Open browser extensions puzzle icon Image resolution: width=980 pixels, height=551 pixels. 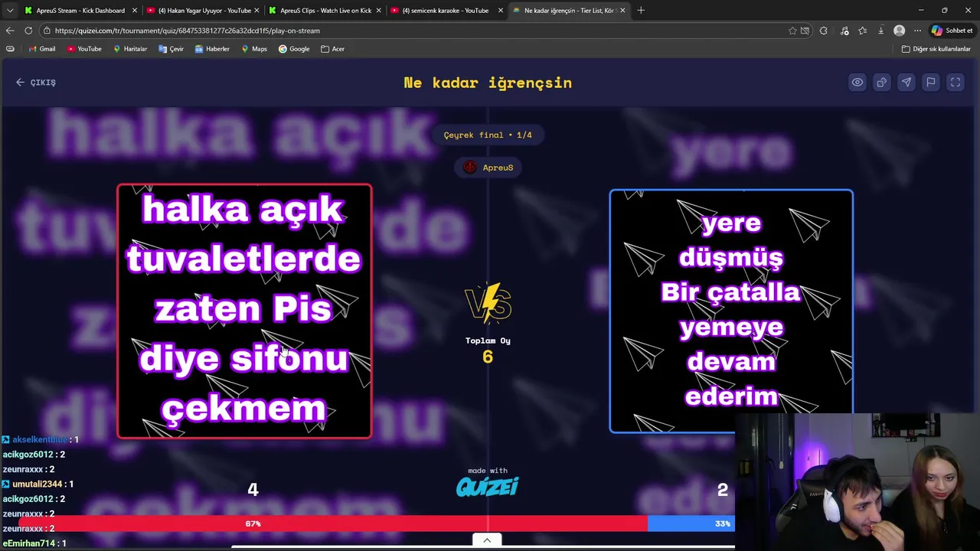824,31
